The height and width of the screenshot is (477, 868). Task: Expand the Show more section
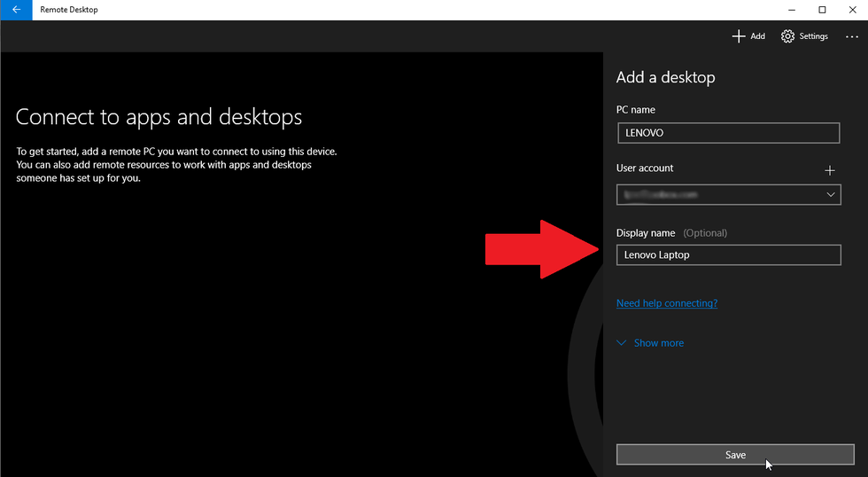pos(650,343)
